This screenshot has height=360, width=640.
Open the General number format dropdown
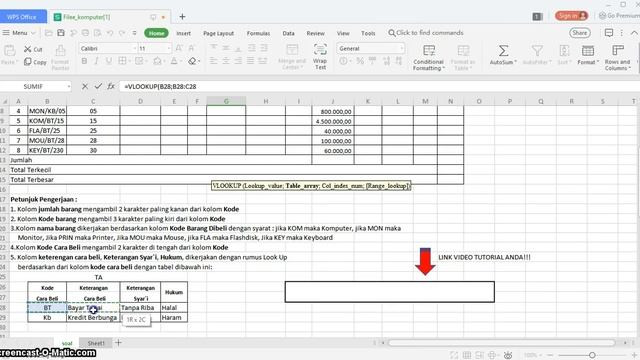click(x=402, y=49)
